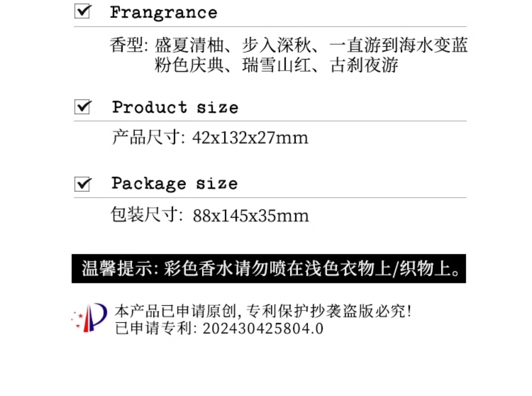Click the 本产品已申请原创 patent notice line
Viewport: 532px width, 396px height.
click(263, 311)
